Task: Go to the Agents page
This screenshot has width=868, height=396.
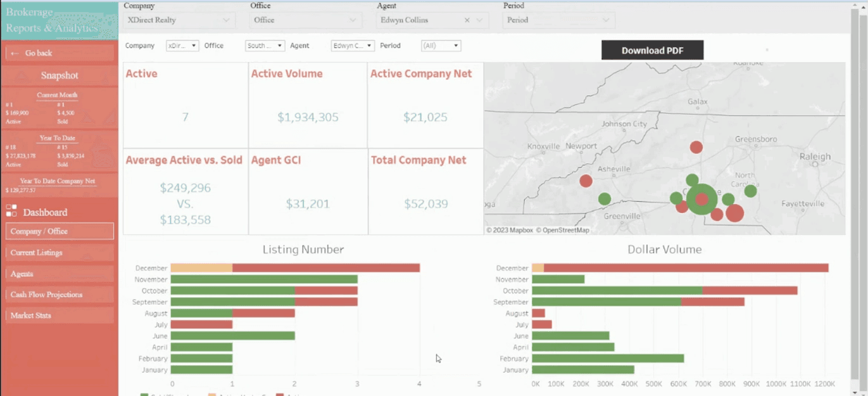Action: coord(60,274)
